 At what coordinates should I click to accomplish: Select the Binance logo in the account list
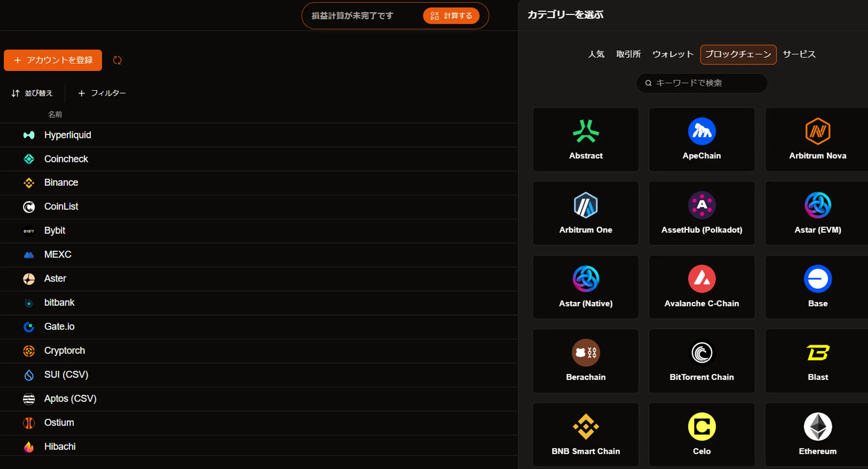coord(28,183)
